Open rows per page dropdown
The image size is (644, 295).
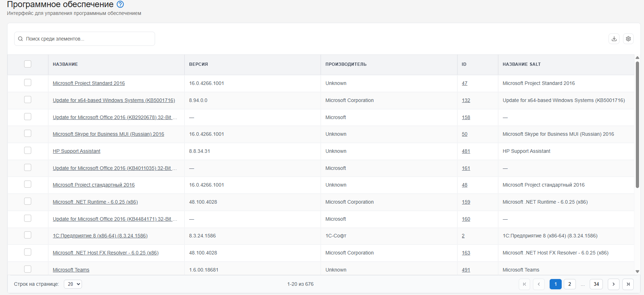[x=73, y=284]
